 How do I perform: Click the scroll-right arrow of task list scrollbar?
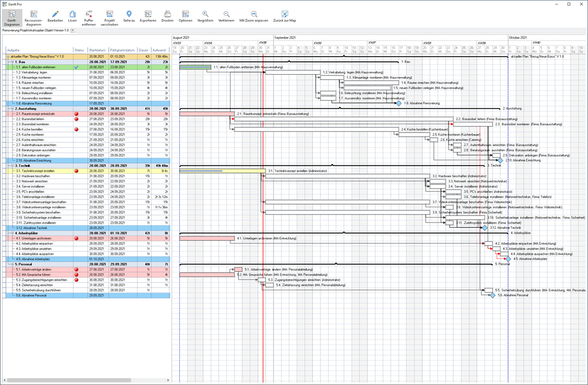tap(168, 380)
